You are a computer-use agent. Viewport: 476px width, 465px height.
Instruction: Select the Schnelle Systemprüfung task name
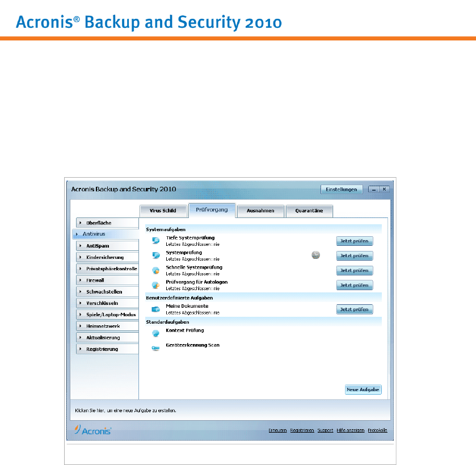(x=194, y=267)
